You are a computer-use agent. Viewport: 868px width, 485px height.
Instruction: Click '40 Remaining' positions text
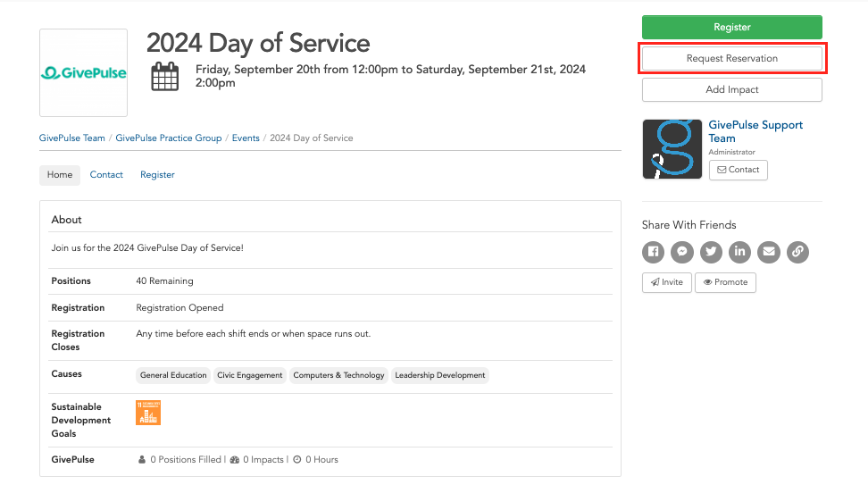(x=164, y=281)
